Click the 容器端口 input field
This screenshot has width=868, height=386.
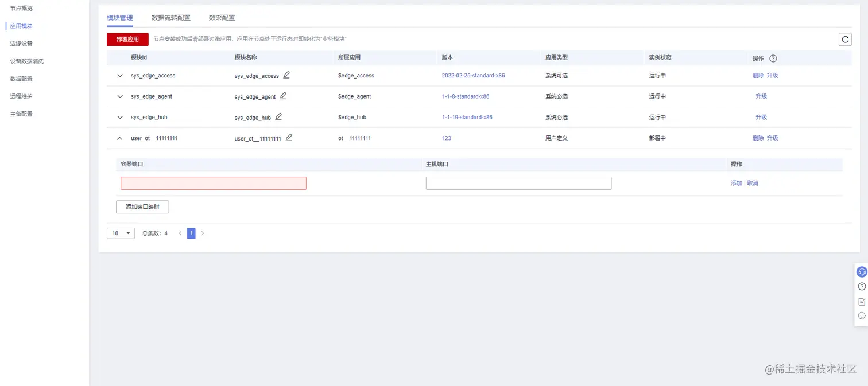214,183
